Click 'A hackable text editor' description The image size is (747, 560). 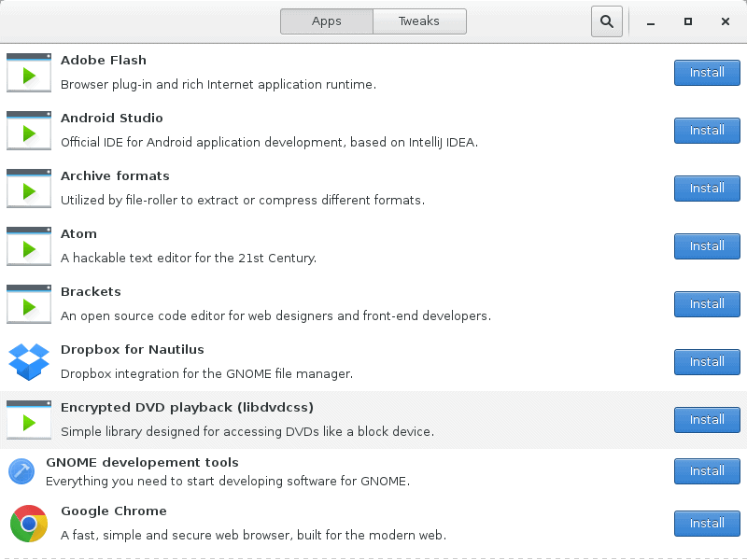(x=189, y=259)
